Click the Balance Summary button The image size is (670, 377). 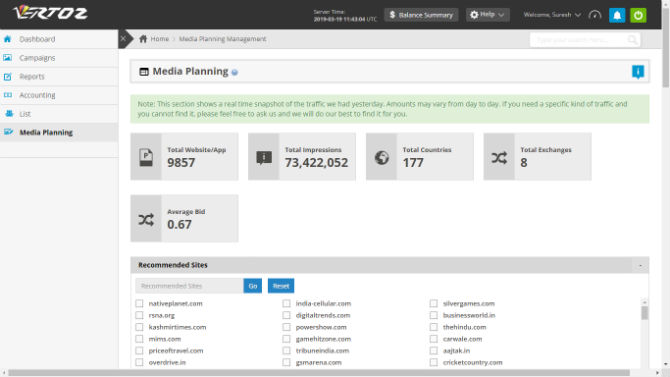[421, 15]
